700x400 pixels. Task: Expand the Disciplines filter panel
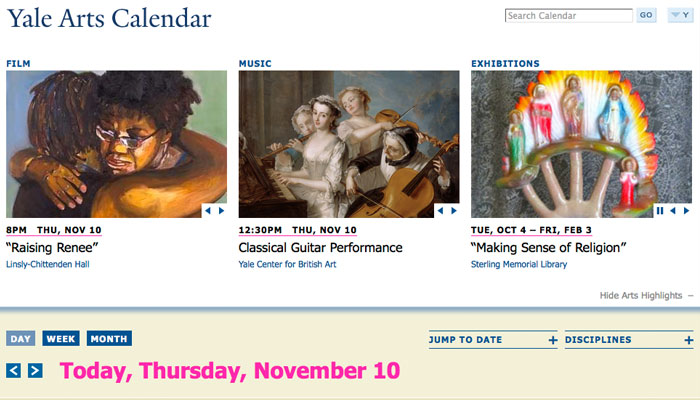click(x=629, y=340)
